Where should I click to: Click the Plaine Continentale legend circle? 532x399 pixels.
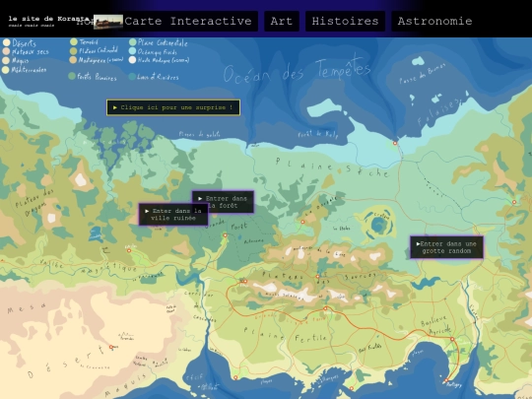133,42
